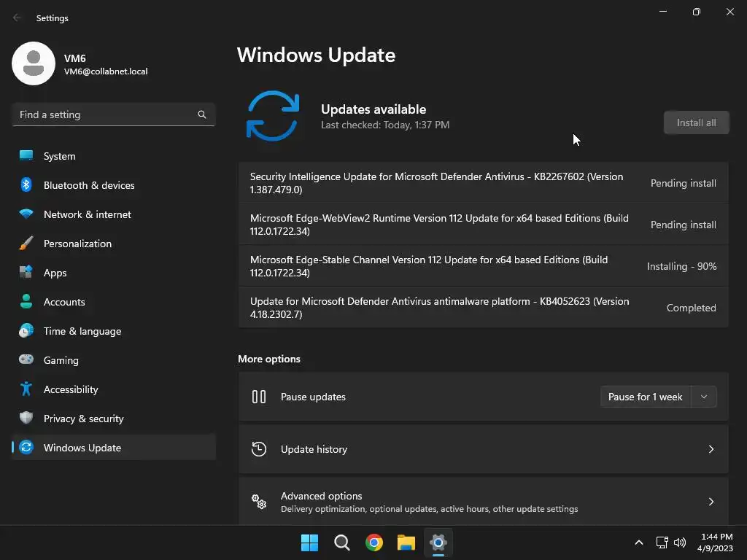Click the Time & language clock-globe icon
Image resolution: width=747 pixels, height=560 pixels.
click(26, 330)
